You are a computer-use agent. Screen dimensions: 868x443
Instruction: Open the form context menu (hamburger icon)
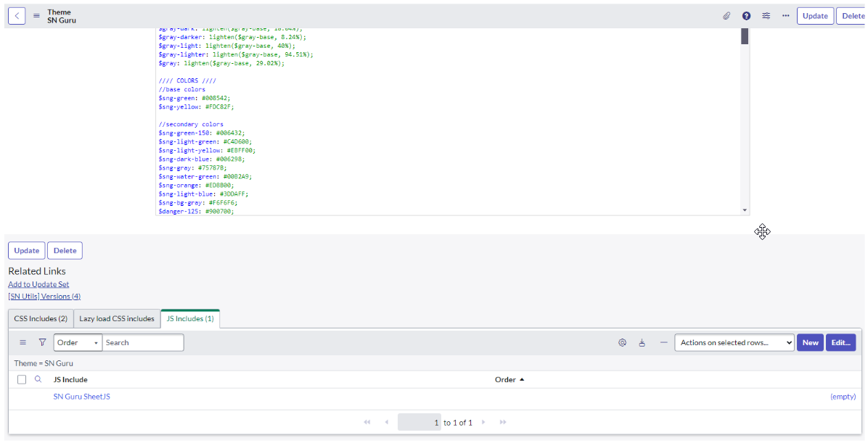pos(37,16)
